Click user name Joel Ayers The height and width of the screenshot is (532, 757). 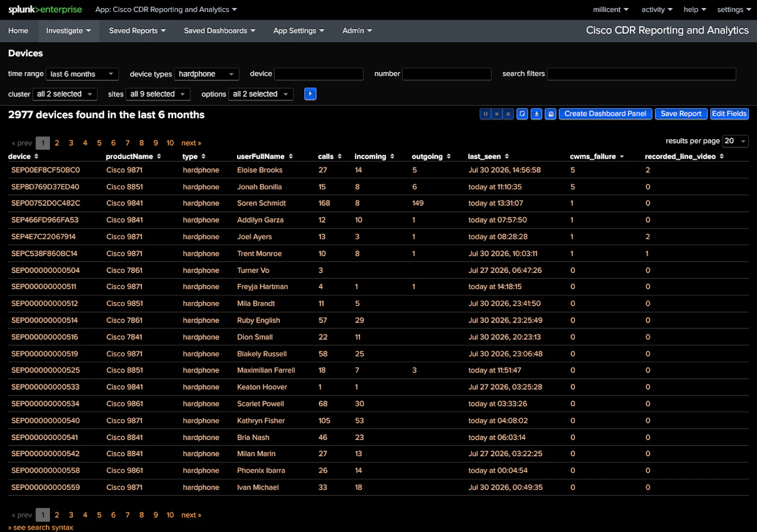pyautogui.click(x=254, y=236)
